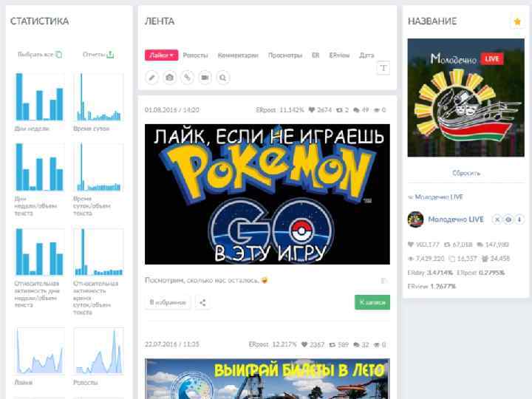Click repost count icon on 01.08.2016 post
The width and height of the screenshot is (532, 399).
point(342,110)
